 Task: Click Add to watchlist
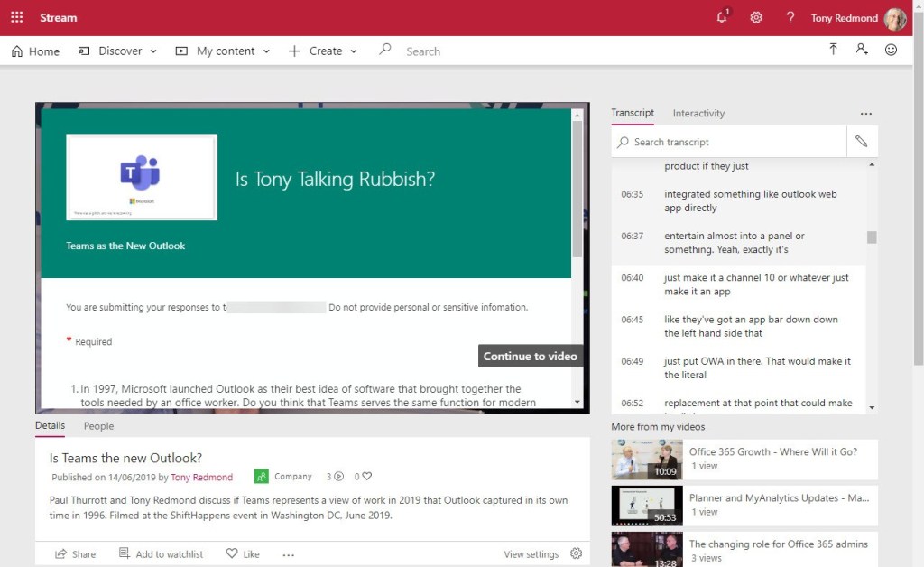point(161,554)
